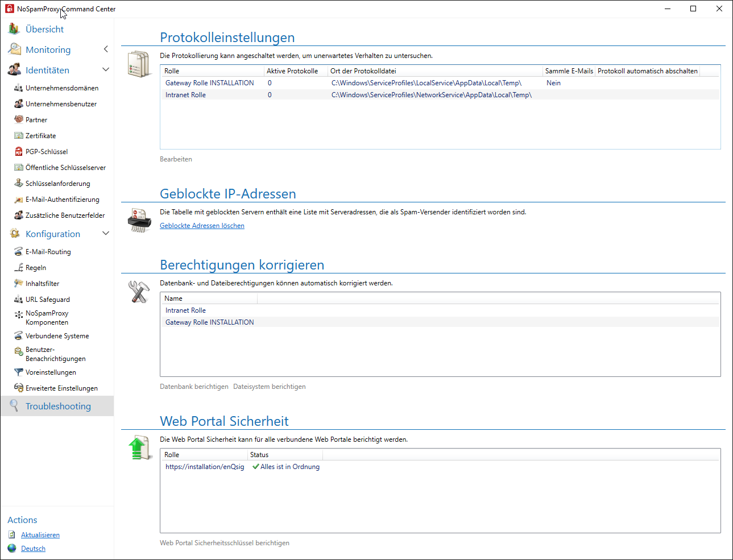This screenshot has height=560, width=733.
Task: Open the Übersicht icon in sidebar
Action: pos(14,29)
